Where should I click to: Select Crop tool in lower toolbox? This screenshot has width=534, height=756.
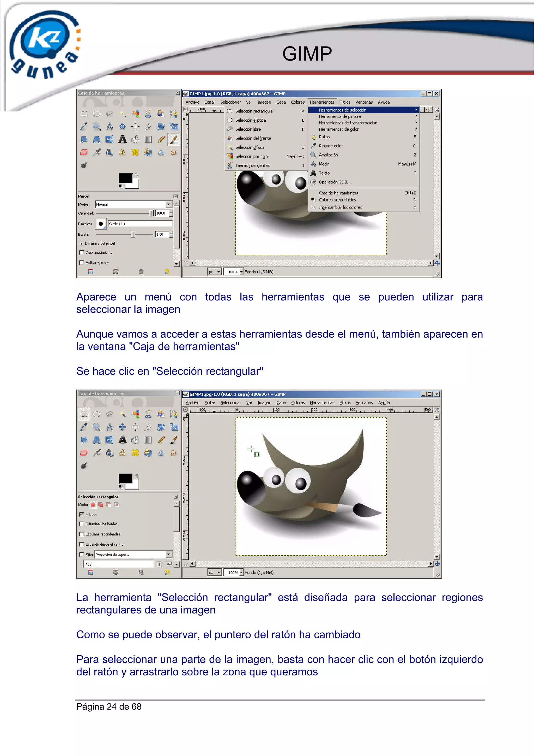148,427
